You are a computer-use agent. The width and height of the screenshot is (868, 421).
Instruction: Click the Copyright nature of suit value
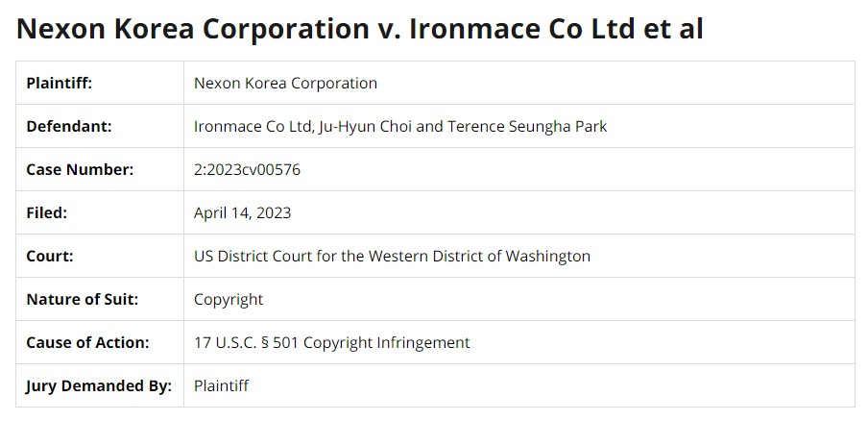(229, 299)
